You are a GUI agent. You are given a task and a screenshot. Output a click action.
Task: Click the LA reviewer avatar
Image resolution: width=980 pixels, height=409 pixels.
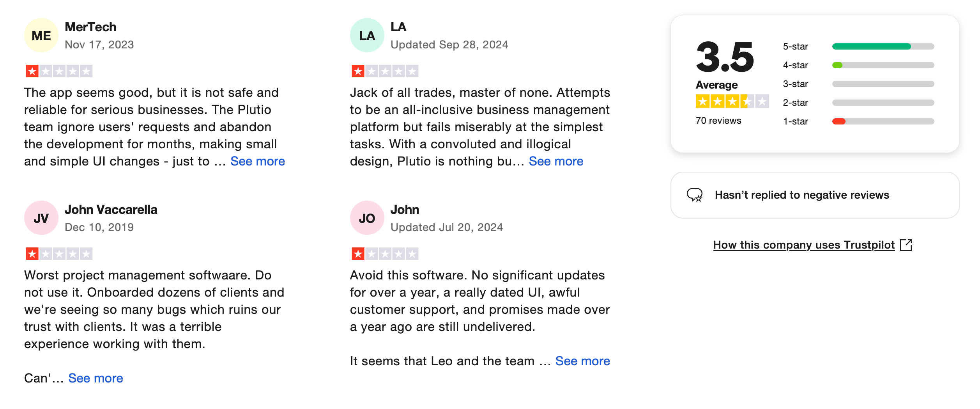click(367, 36)
